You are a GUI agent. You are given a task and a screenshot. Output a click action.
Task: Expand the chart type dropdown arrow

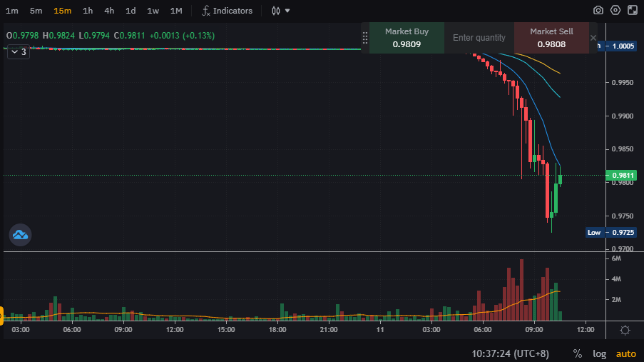(x=287, y=11)
